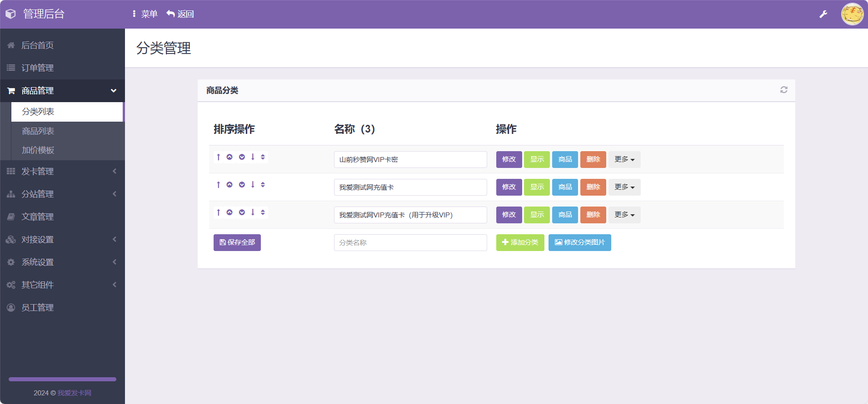Move 山前秒赞网VIP卡密 category up one position

pyautogui.click(x=229, y=157)
